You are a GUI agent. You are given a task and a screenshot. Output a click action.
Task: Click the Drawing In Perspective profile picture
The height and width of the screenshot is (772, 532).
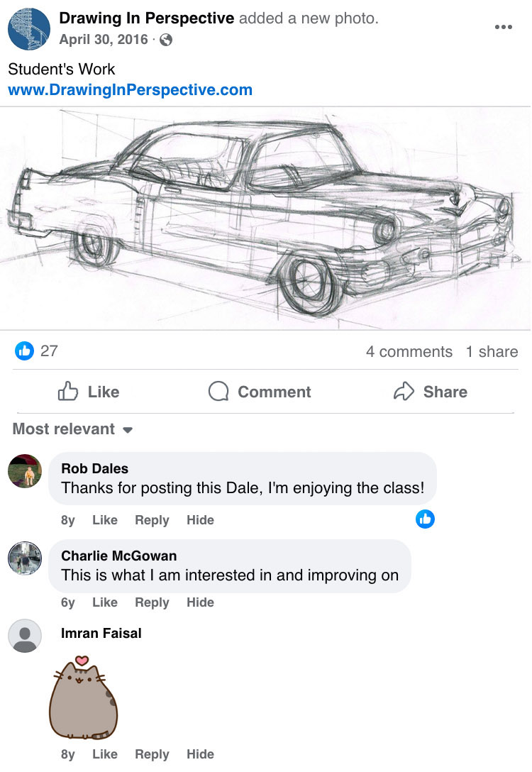pyautogui.click(x=29, y=29)
